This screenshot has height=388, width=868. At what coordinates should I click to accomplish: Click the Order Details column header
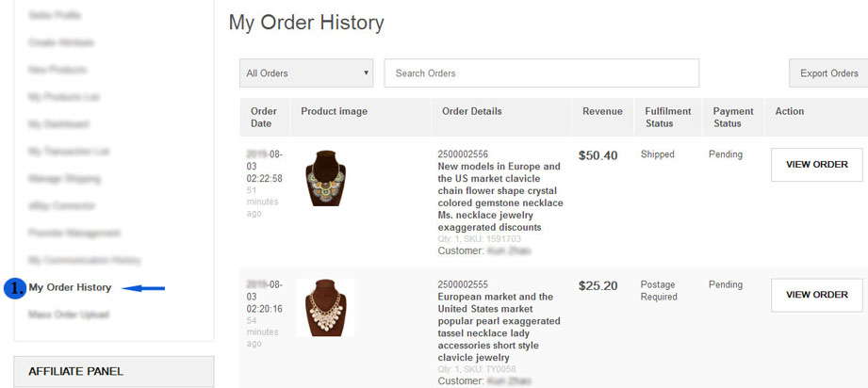pos(472,111)
